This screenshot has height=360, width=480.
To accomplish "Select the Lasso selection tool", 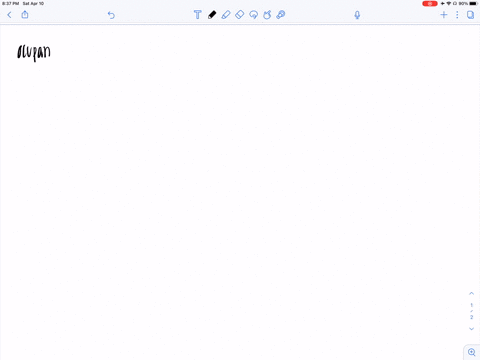I will (254, 15).
